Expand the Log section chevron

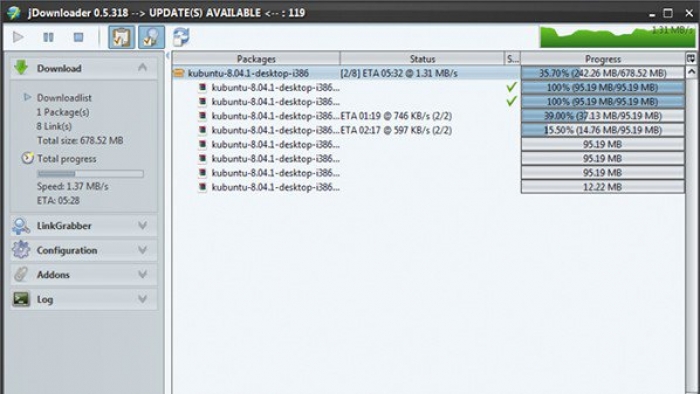(x=142, y=299)
